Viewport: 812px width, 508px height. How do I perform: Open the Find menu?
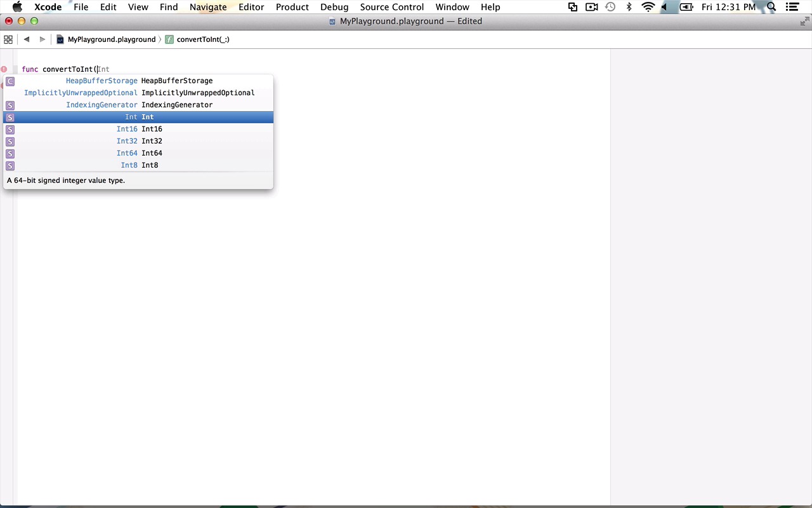169,7
